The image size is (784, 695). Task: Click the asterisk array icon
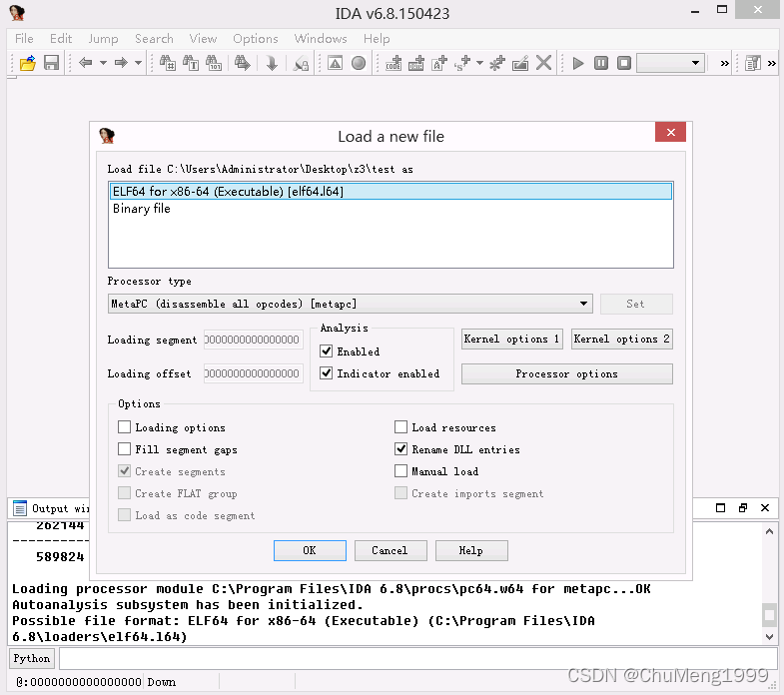tap(497, 63)
